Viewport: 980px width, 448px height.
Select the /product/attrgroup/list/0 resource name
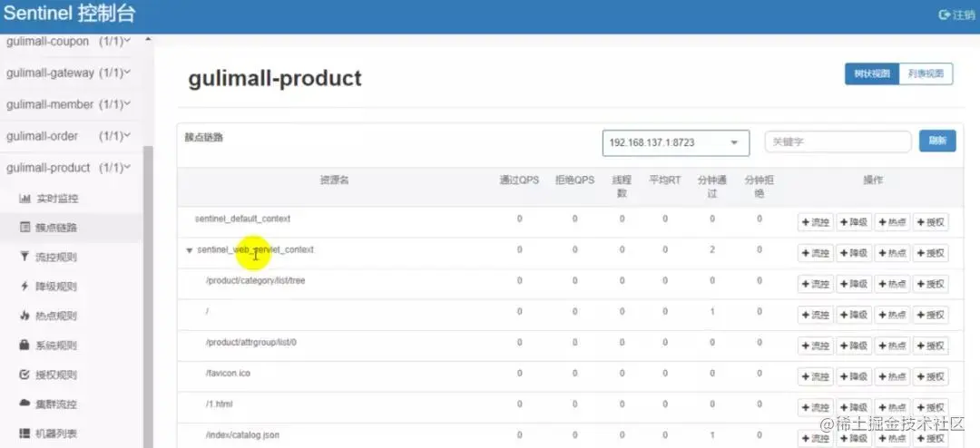(251, 343)
